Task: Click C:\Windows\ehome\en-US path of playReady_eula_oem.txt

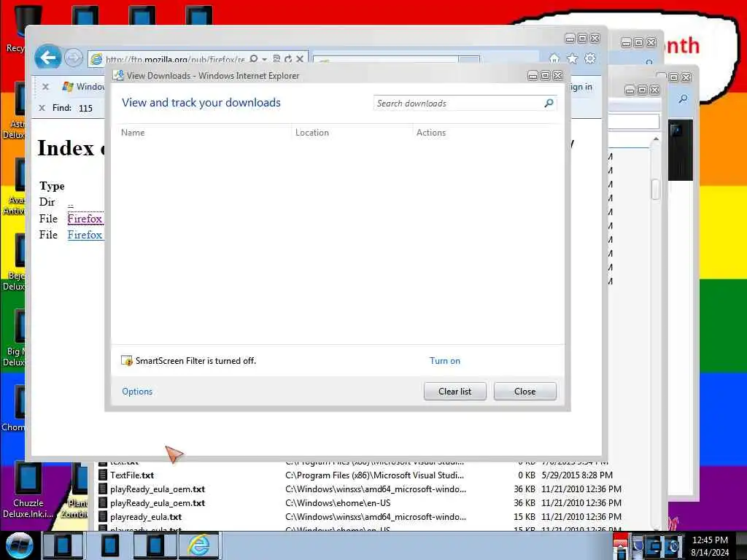Action: [338, 503]
